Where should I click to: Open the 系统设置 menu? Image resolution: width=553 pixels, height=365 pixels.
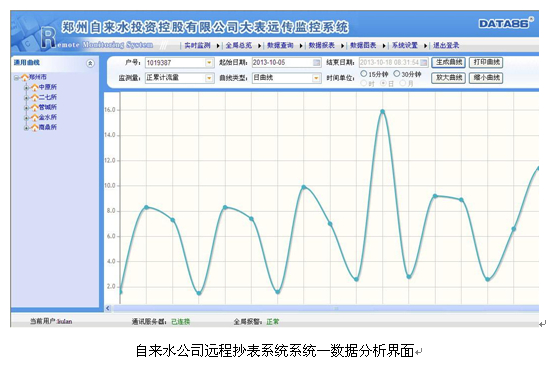click(x=405, y=45)
